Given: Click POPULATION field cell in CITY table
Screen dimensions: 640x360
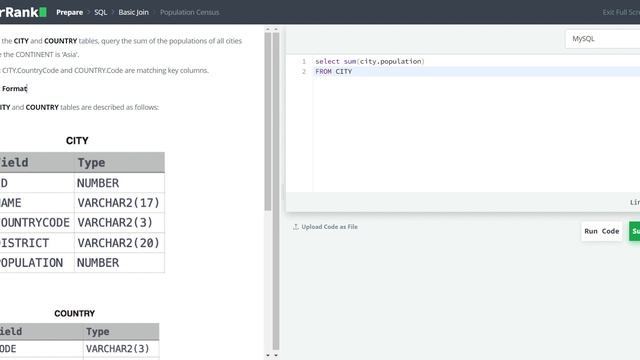Looking at the screenshot, I should (x=37, y=263).
